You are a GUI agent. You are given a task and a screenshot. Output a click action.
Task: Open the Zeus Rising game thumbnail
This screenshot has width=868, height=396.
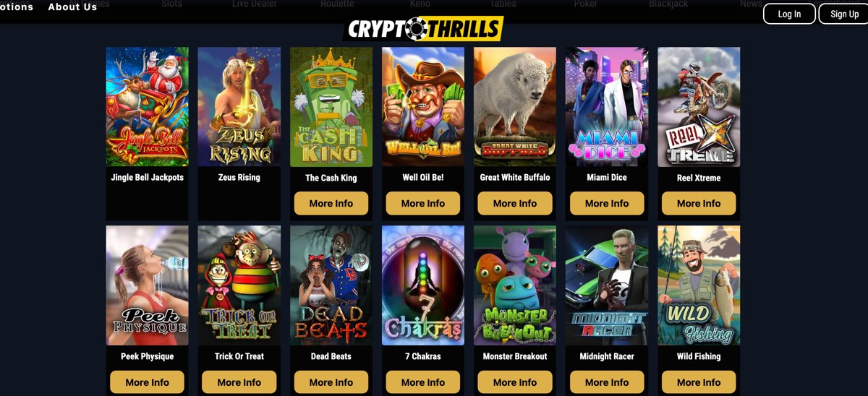(x=239, y=107)
